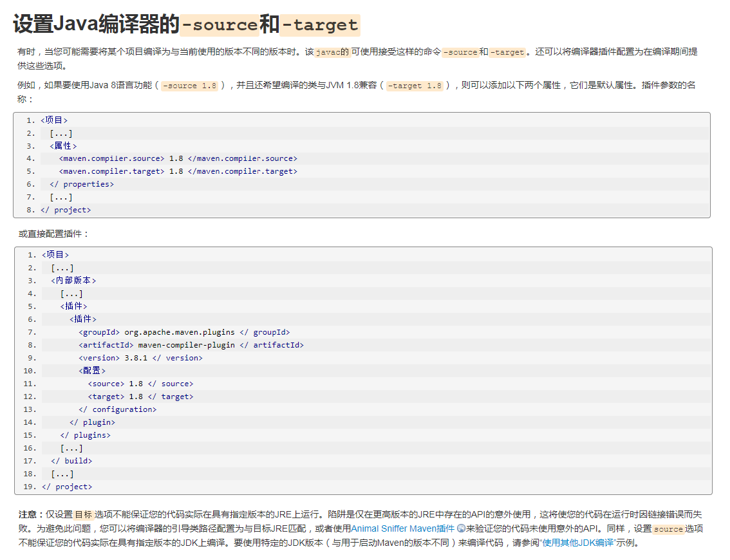Click the maven.compiler.source 1.8 line
Screen dimensions: 730x560
click(x=178, y=159)
